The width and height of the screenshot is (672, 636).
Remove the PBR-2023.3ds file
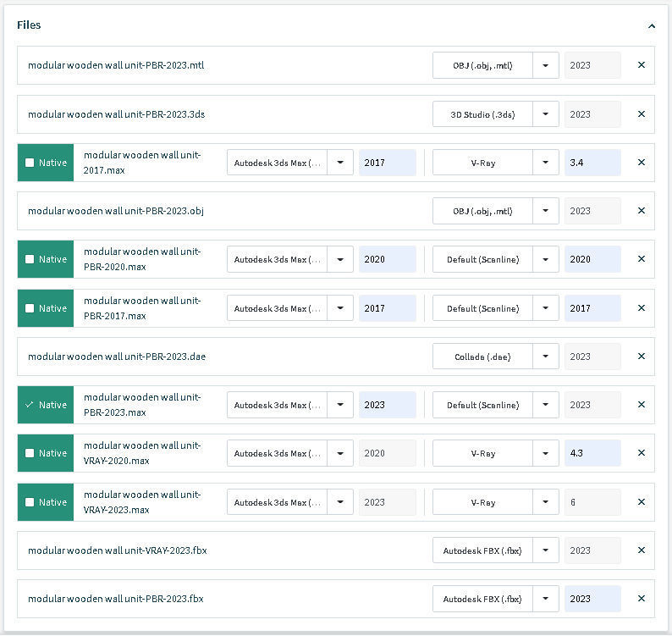[x=641, y=114]
